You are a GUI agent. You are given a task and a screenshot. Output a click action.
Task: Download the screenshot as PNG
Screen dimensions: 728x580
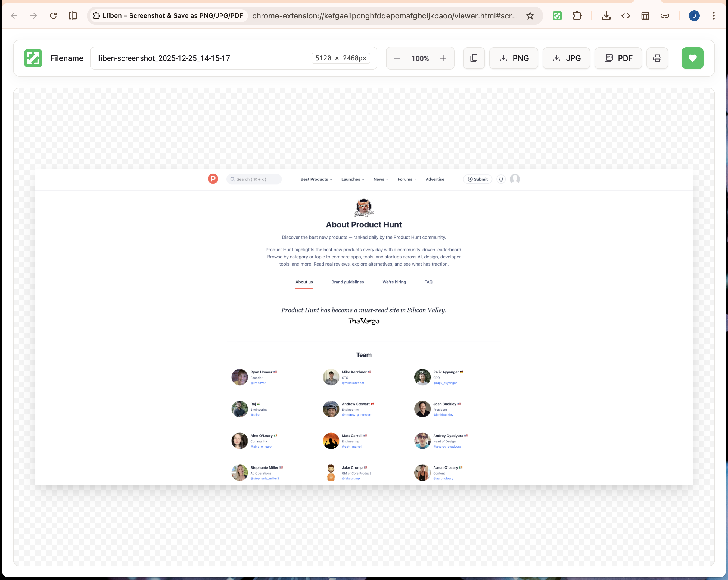tap(514, 58)
